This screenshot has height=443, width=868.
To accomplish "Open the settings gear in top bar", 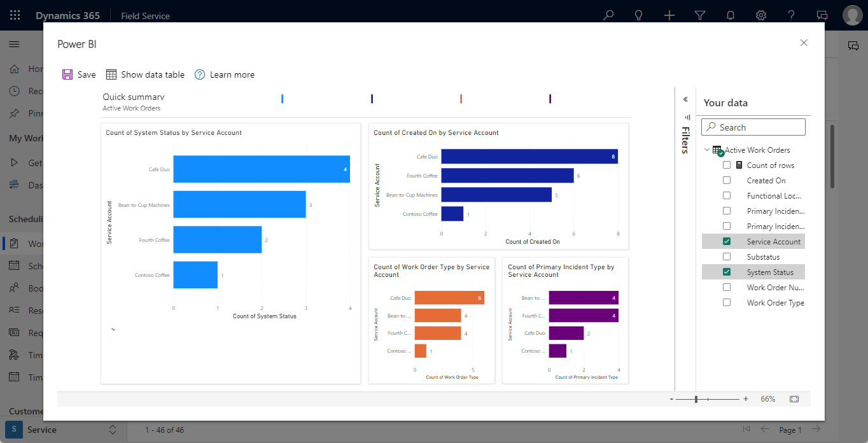I will pyautogui.click(x=761, y=15).
